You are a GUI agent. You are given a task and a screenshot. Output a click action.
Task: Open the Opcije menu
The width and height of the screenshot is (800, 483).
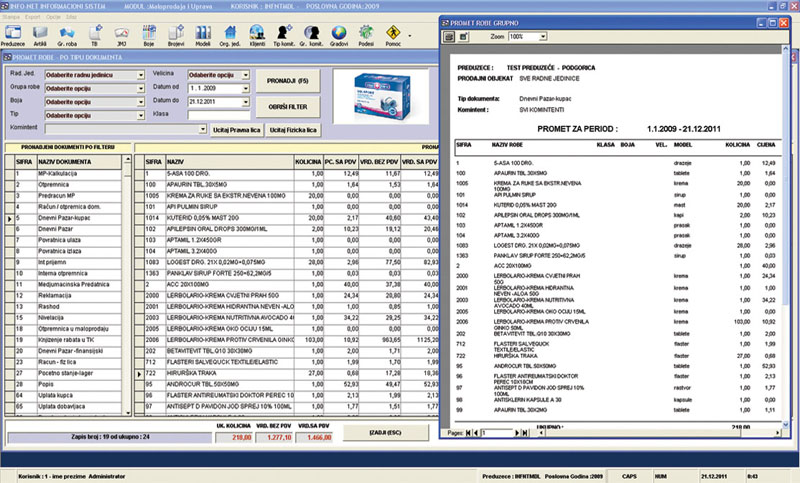coord(53,17)
